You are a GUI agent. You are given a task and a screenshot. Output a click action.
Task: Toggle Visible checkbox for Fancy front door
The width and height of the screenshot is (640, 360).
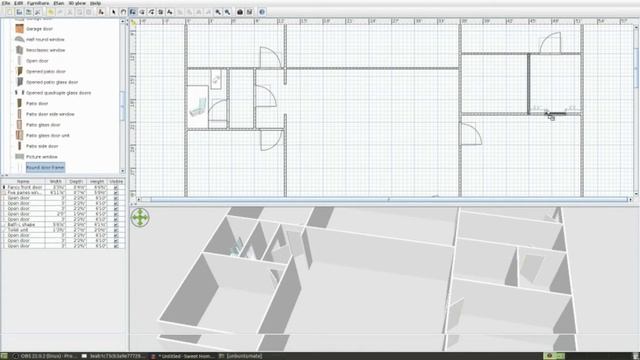click(x=116, y=187)
